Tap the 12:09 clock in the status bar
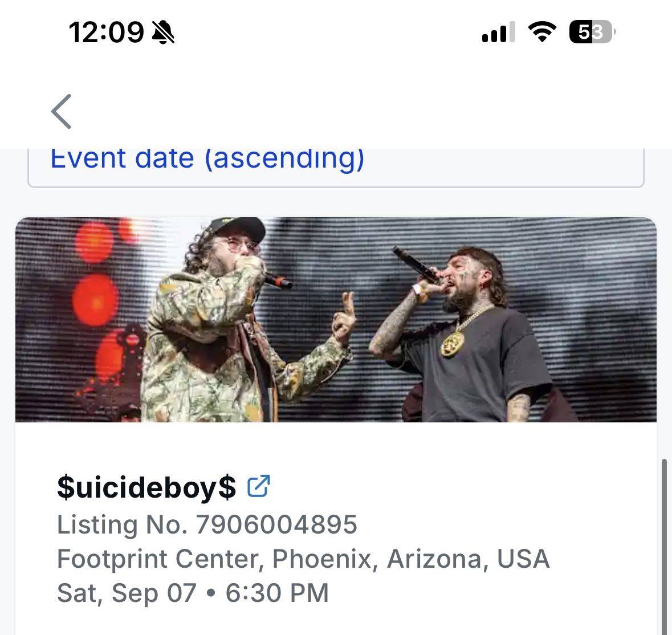The image size is (672, 635). point(106,32)
